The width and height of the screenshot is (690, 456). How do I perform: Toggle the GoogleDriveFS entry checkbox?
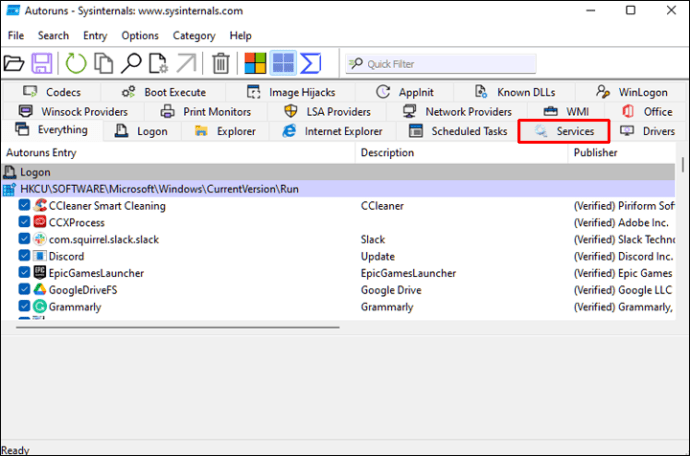pyautogui.click(x=25, y=290)
